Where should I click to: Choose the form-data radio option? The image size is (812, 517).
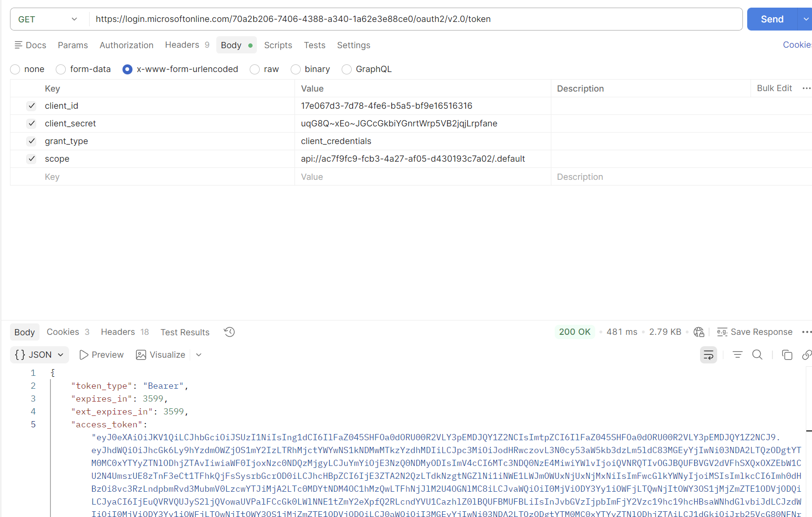click(x=61, y=70)
